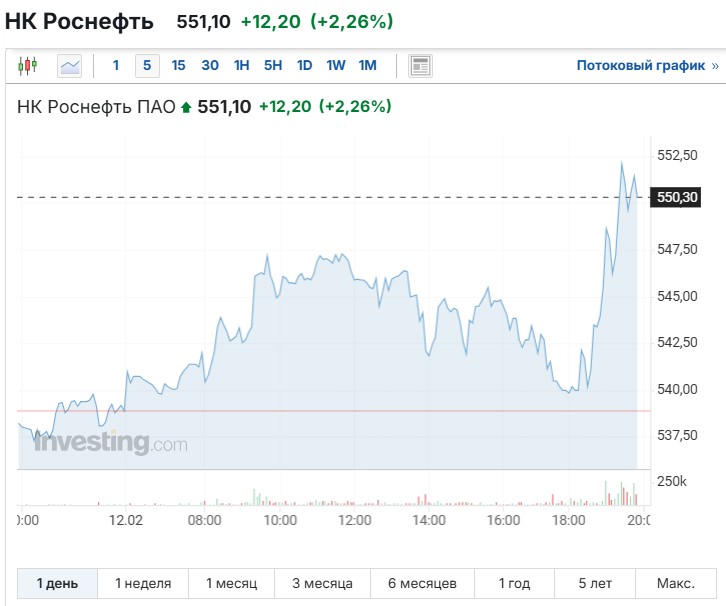This screenshot has height=606, width=726.
Task: Switch to the 1 неделя range tab
Action: 143,583
